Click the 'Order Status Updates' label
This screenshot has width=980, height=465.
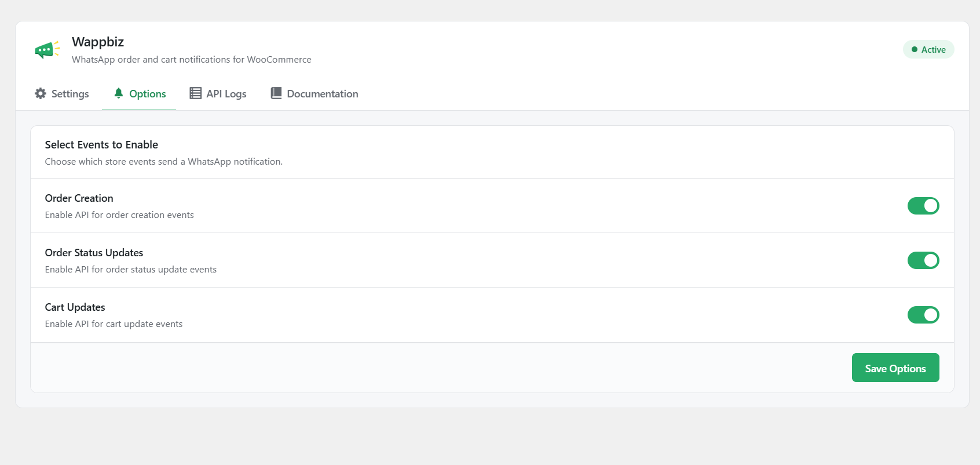pos(94,253)
